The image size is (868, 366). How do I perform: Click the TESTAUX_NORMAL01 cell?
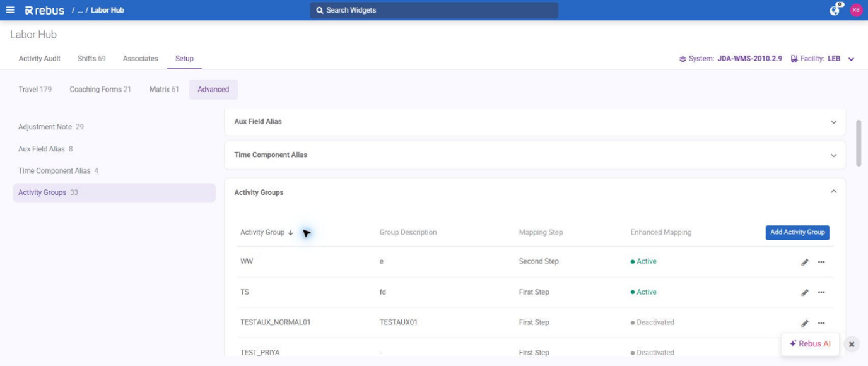[276, 322]
